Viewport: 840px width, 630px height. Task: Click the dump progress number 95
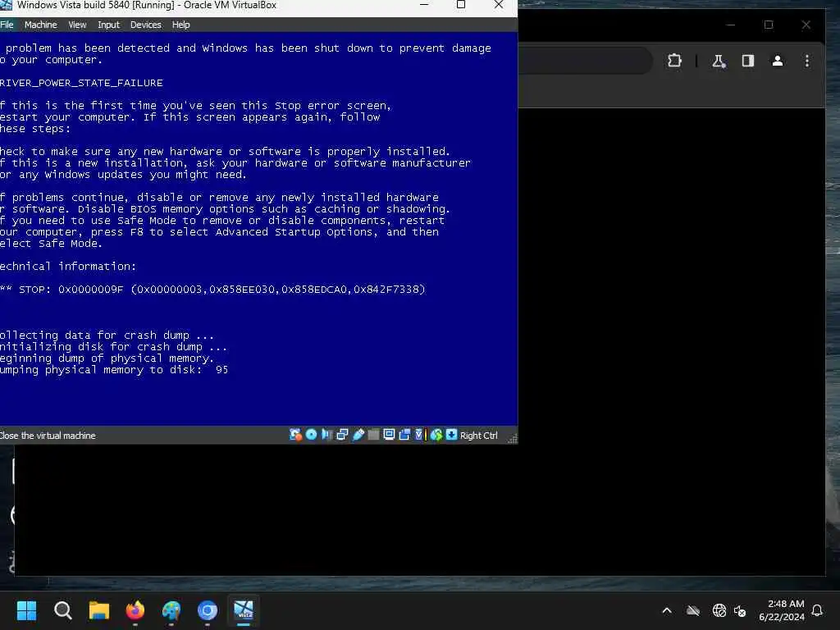(221, 370)
